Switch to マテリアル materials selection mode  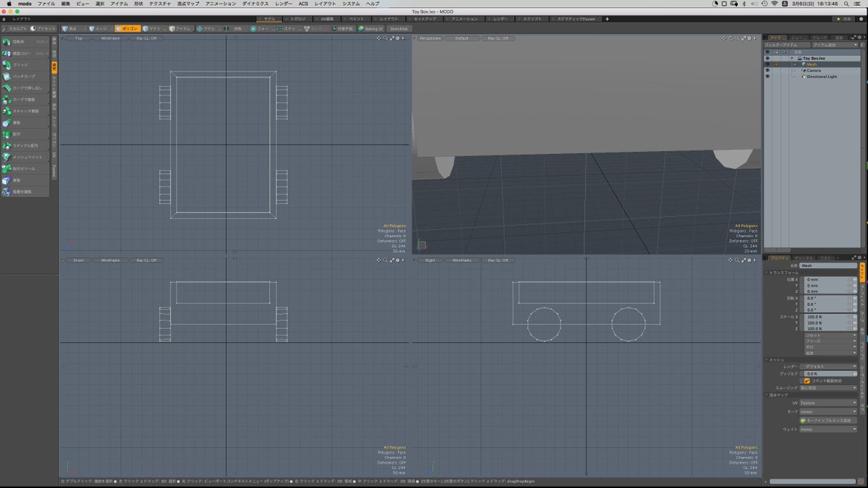(155, 28)
